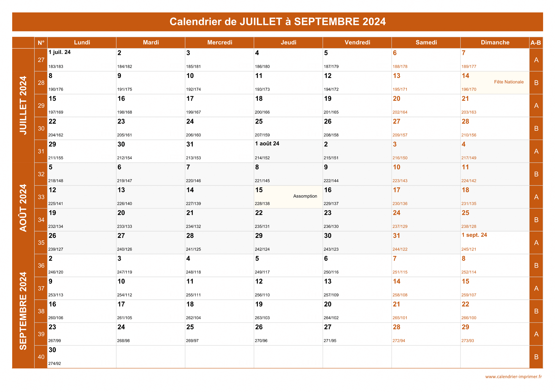Select the 1 sept. 24 date cell
Screen dimensions: 555x392
pyautogui.click(x=495, y=243)
